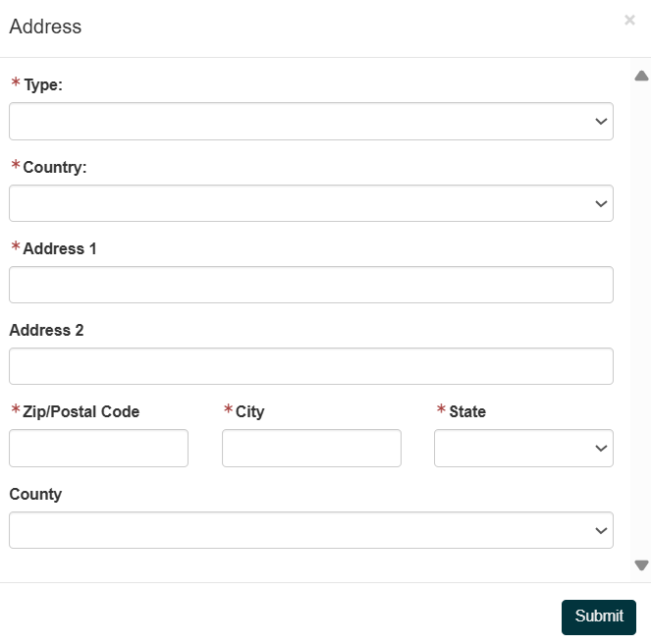This screenshot has width=651, height=644.
Task: Click the scroll up arrow
Action: 641,76
